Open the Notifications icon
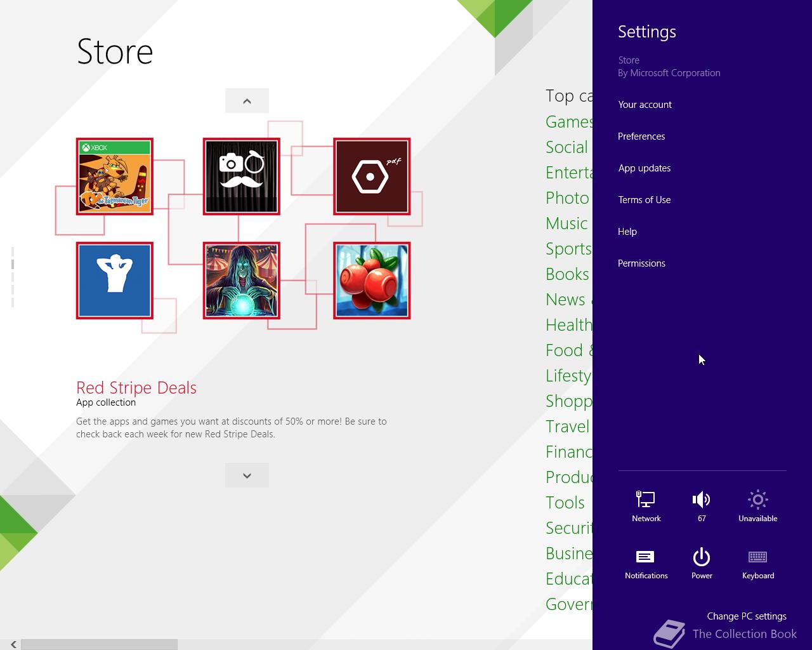The image size is (812, 650). click(x=646, y=563)
